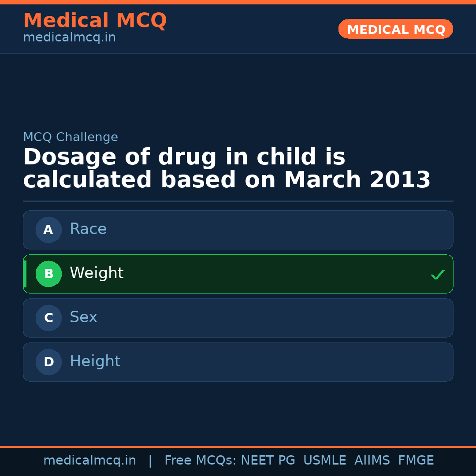This screenshot has height=476, width=476.
Task: Click the drug dosage question heading
Action: [227, 169]
